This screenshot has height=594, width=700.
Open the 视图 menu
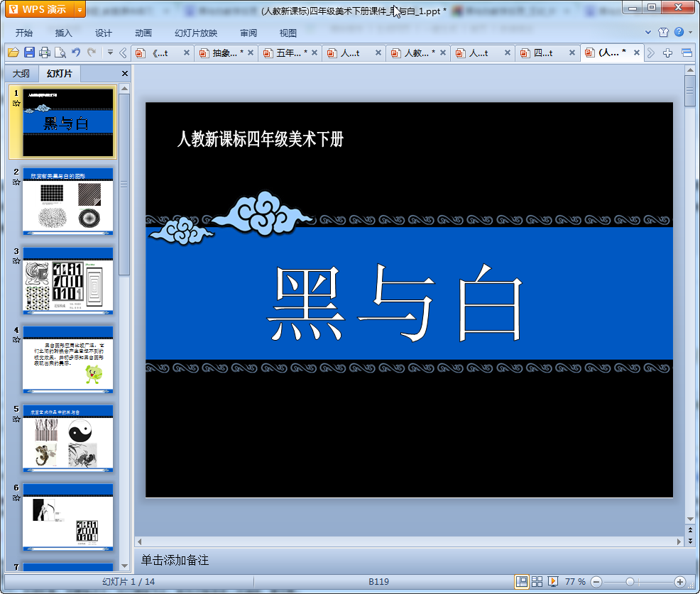(x=288, y=33)
